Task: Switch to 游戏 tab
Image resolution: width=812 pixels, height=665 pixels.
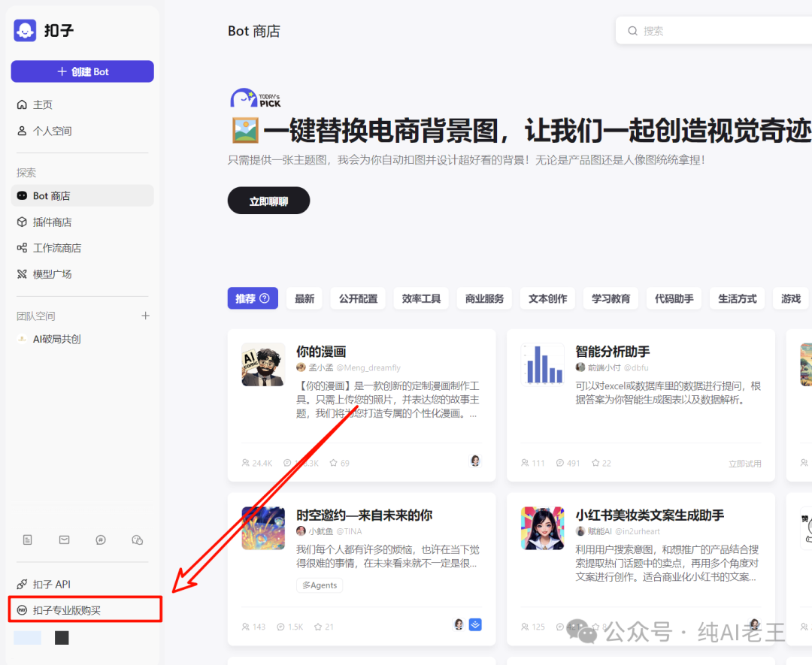Action: pos(791,298)
